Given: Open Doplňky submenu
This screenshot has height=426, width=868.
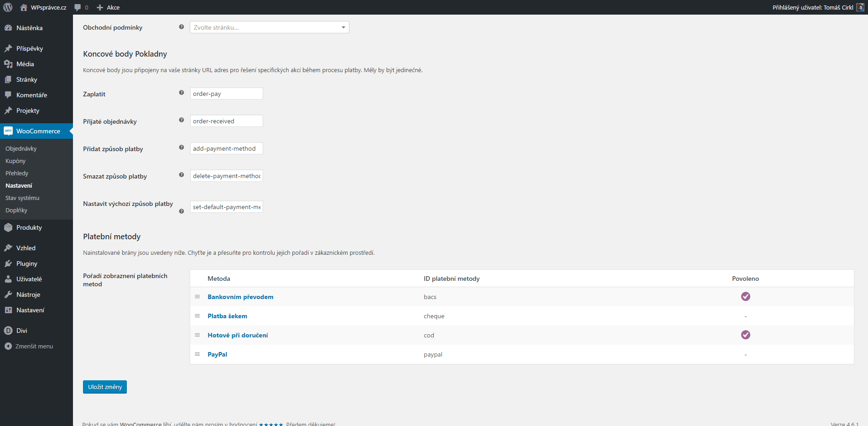Looking at the screenshot, I should (x=16, y=210).
